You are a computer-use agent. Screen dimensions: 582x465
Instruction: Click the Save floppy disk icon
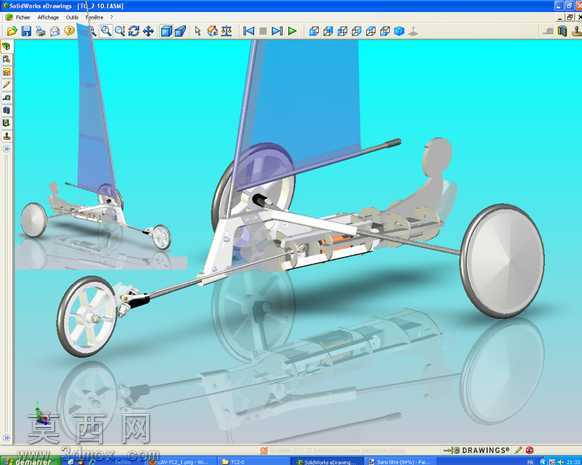26,31
